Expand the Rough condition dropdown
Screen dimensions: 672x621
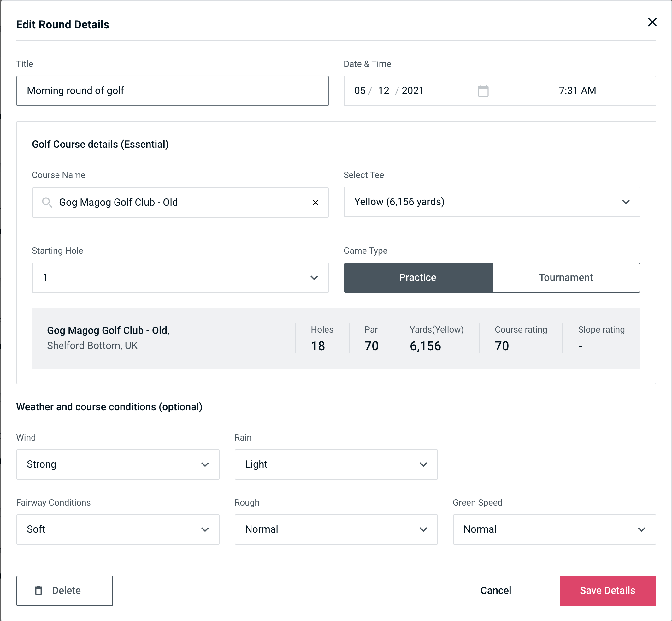coord(336,529)
